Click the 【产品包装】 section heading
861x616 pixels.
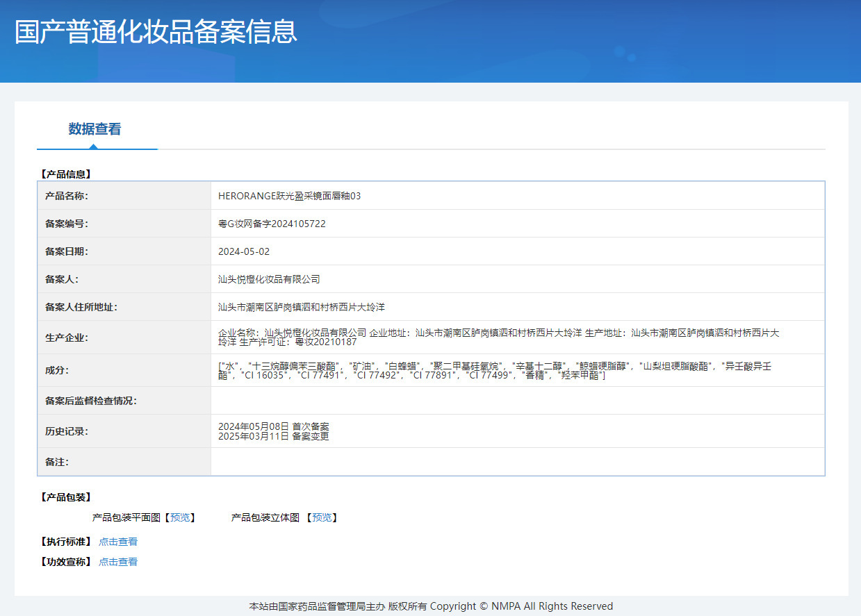tap(66, 497)
